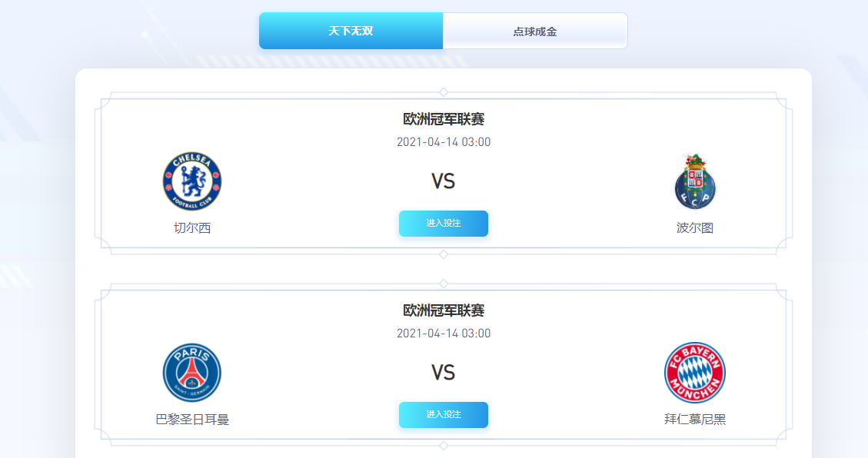Click the FC Bayern München crest
This screenshot has width=868, height=458.
pyautogui.click(x=694, y=372)
